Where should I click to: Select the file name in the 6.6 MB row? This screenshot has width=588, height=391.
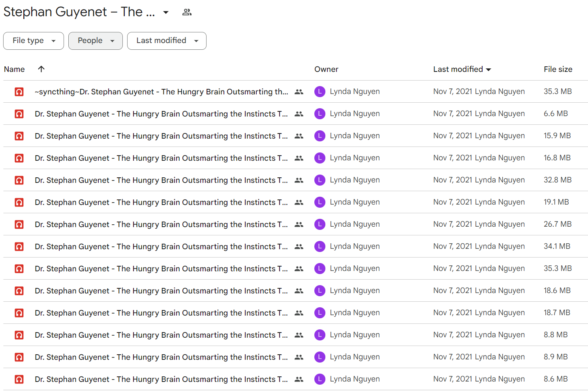(162, 114)
